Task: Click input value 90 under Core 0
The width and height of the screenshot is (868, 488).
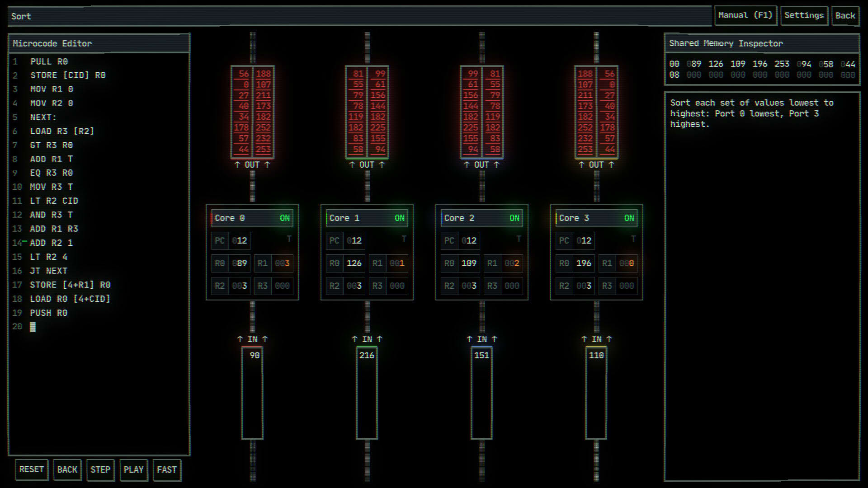Action: pos(255,356)
